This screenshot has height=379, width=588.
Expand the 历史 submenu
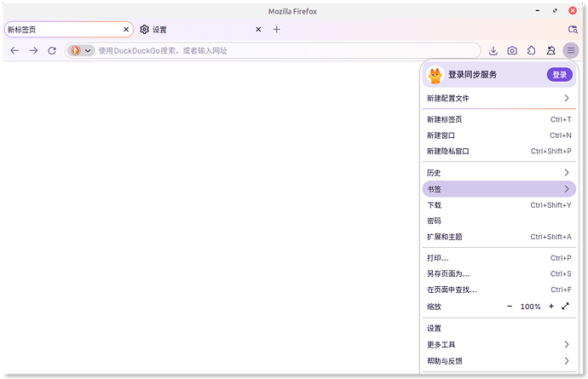[499, 173]
